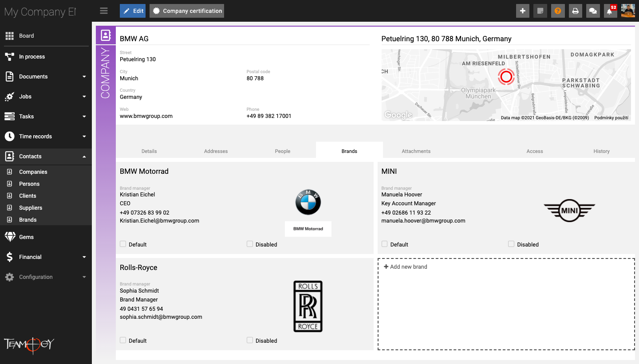Open the sticky note icon
The width and height of the screenshot is (639, 364).
point(540,11)
